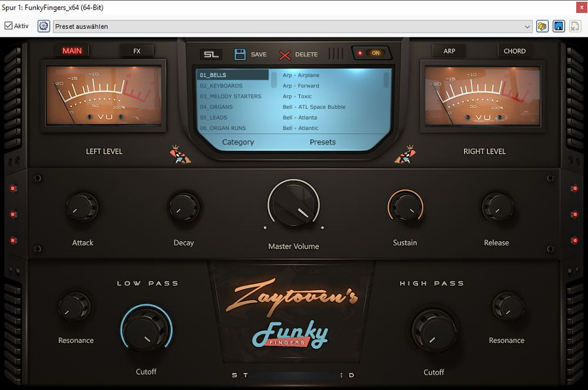Click the greyed-out preset icon at far right
588x390 pixels.
click(x=575, y=26)
